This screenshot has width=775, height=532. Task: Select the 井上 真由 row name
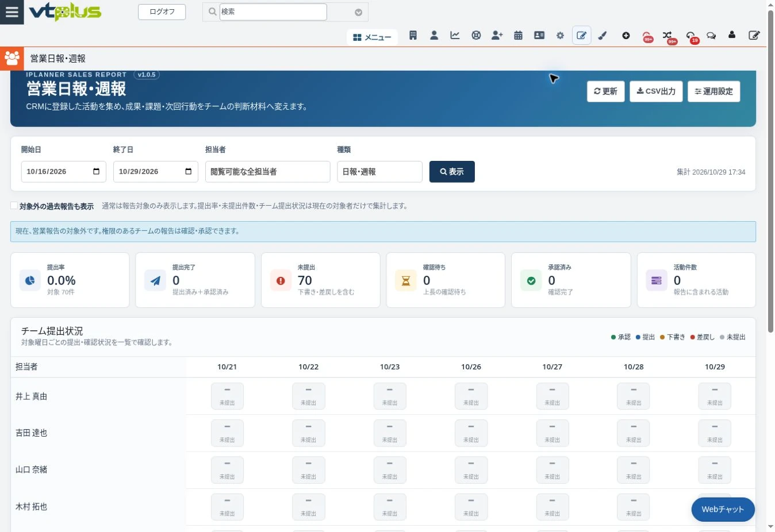[32, 396]
